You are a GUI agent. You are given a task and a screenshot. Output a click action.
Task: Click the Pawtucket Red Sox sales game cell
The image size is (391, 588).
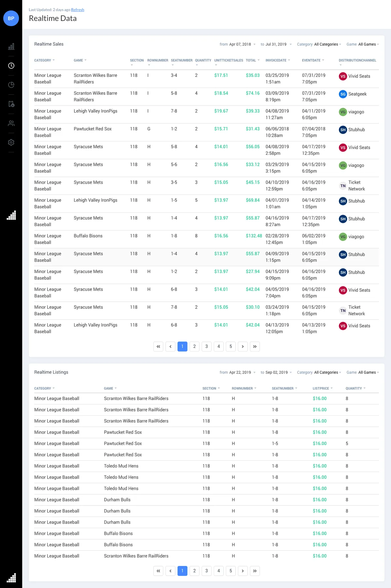click(93, 129)
